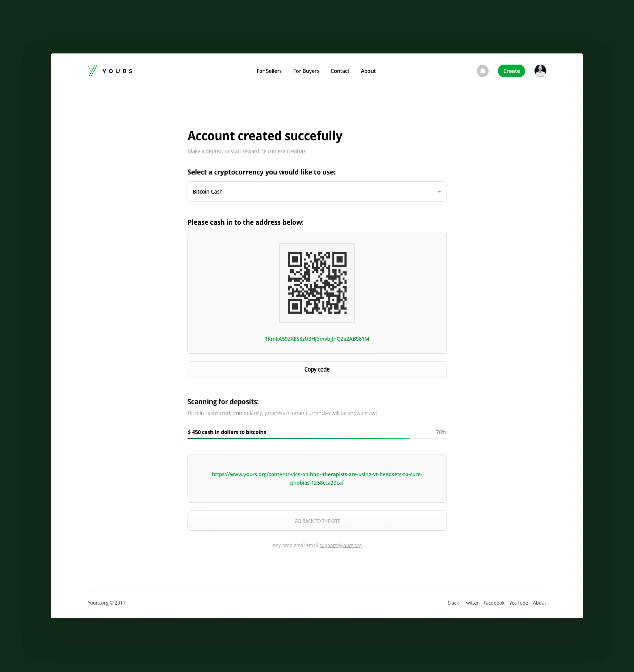Click the Yours logo icon
634x672 pixels.
coord(92,71)
